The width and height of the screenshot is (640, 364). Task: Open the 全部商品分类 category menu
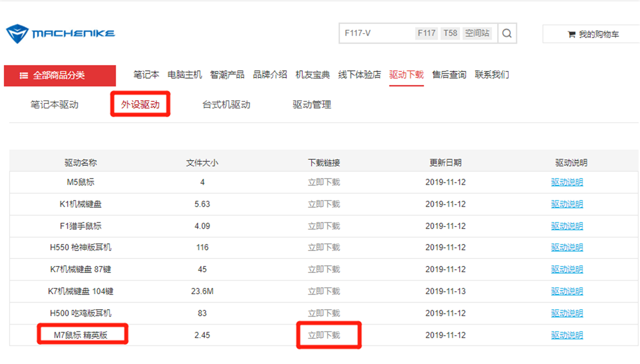click(x=60, y=76)
